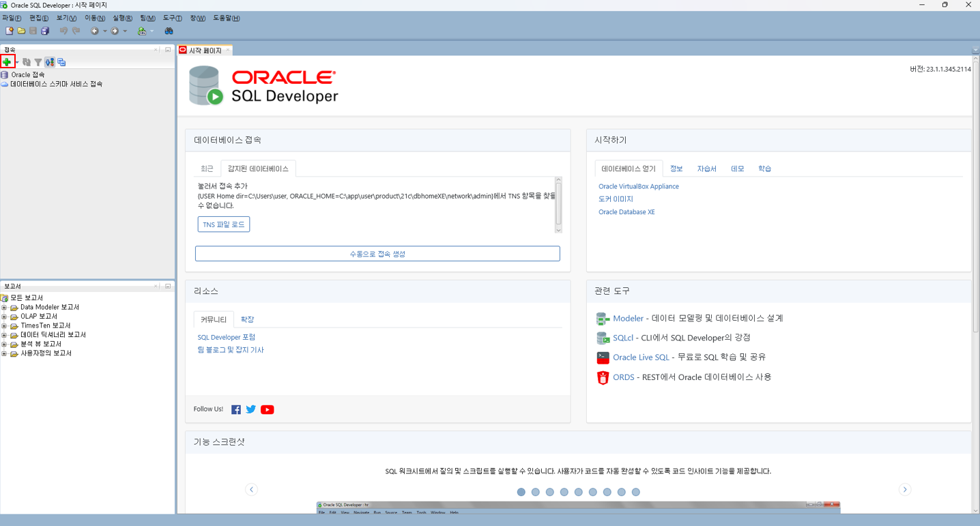This screenshot has height=526, width=980.
Task: Click the green plus new connection icon
Action: (x=7, y=62)
